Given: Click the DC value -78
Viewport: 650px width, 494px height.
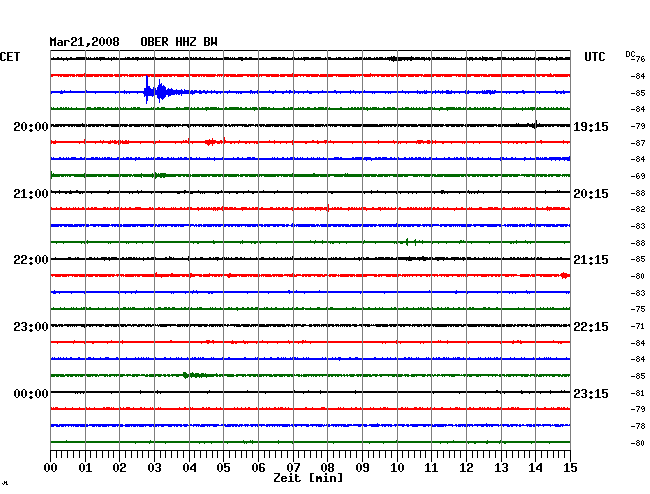Looking at the screenshot, I should coord(638,426).
